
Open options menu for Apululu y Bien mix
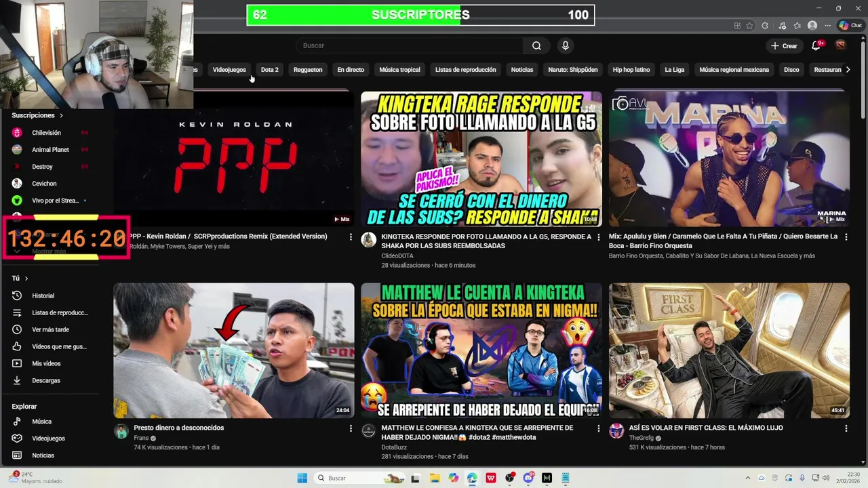846,237
